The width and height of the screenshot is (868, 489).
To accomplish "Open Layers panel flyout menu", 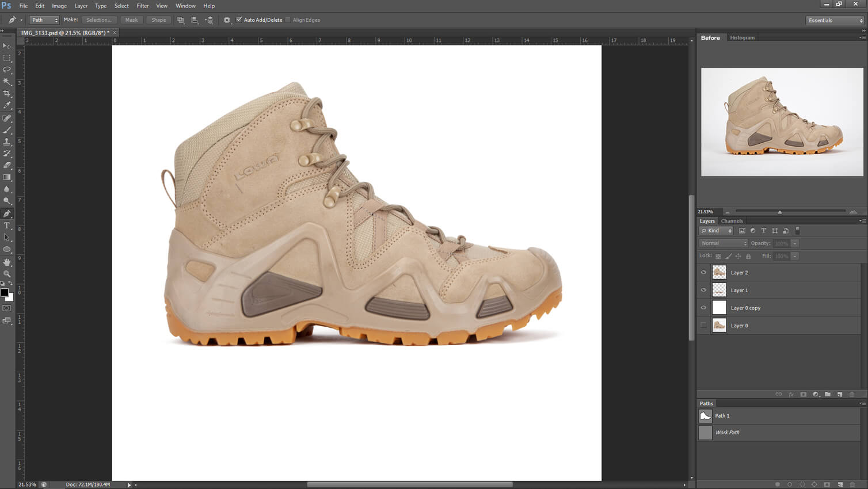I will tap(862, 221).
